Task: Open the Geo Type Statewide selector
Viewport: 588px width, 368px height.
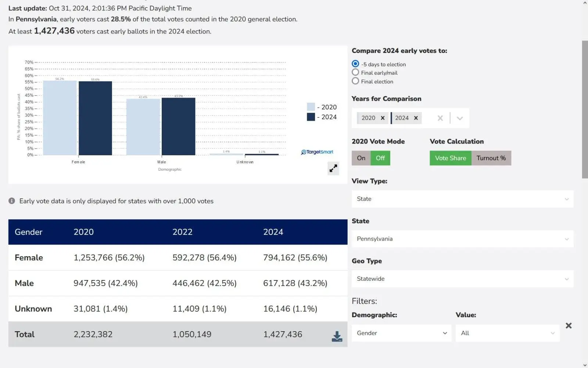Action: tap(462, 279)
